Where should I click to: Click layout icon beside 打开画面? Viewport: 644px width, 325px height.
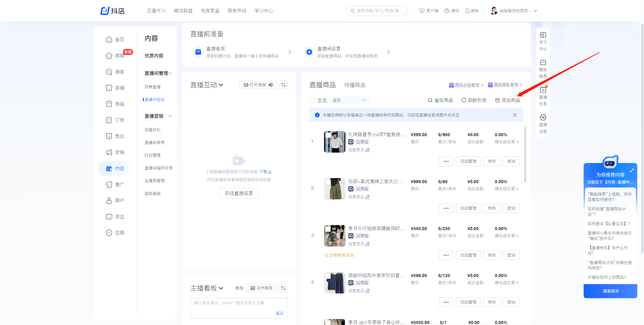pos(283,85)
